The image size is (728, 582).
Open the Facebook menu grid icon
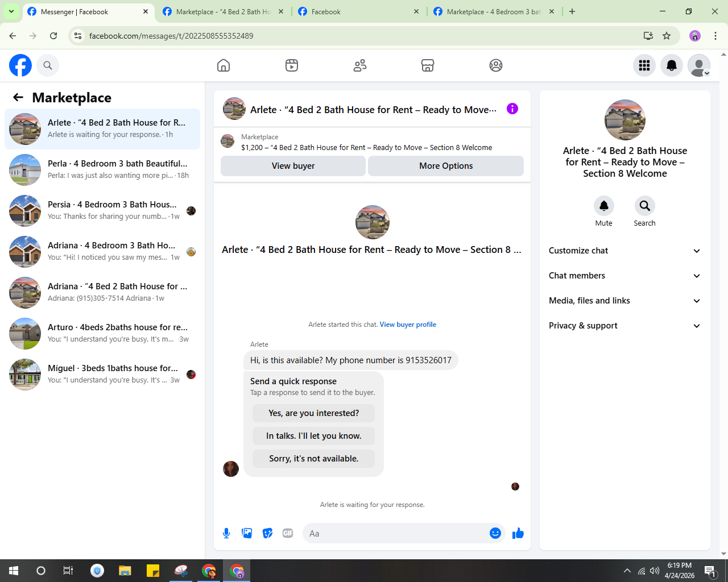click(x=644, y=65)
